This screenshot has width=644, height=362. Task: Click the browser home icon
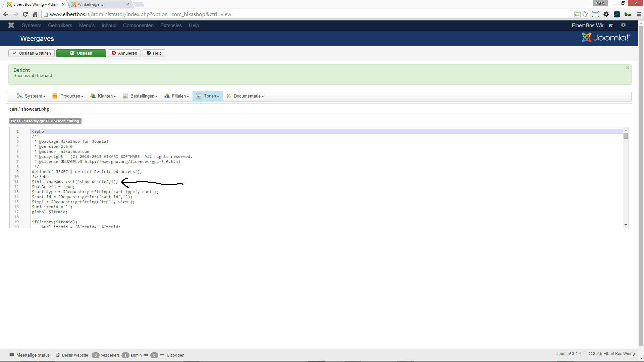pyautogui.click(x=35, y=14)
